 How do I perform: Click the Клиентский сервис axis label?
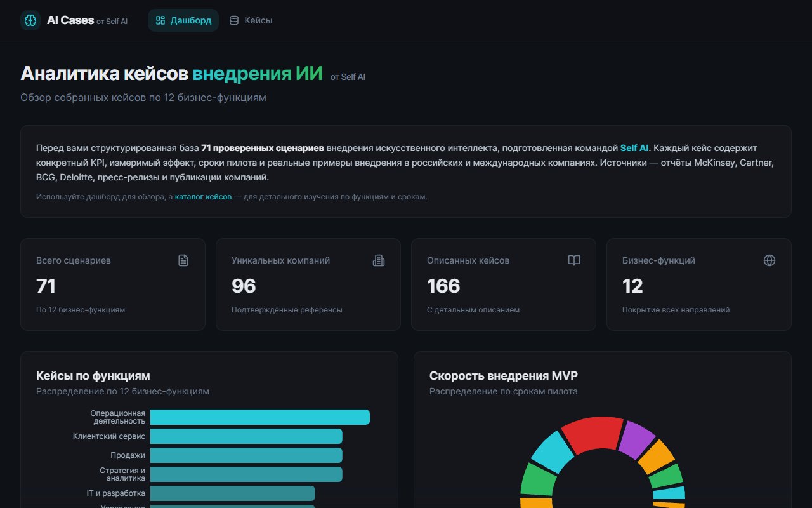(x=109, y=436)
